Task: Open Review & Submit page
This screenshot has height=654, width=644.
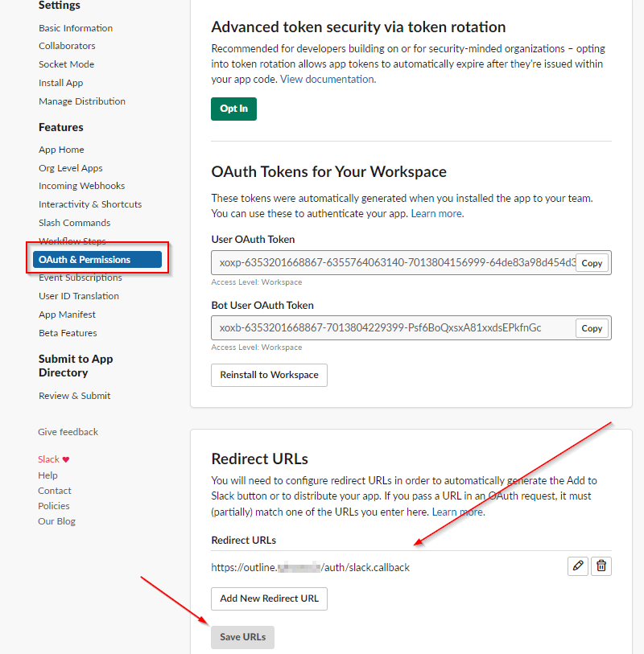Action: (74, 396)
